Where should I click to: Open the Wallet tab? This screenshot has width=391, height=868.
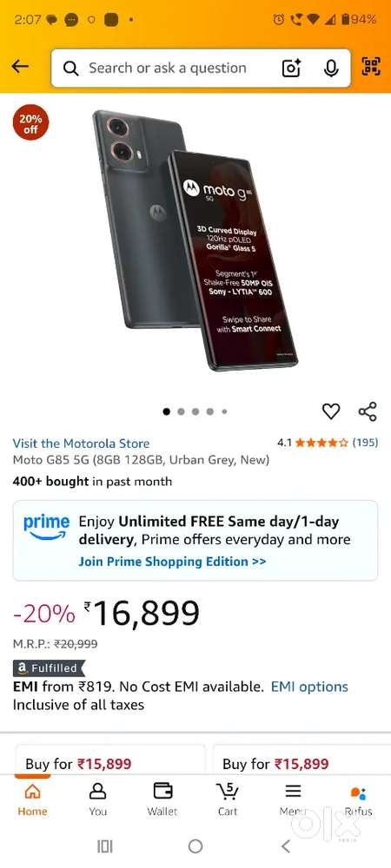(162, 799)
